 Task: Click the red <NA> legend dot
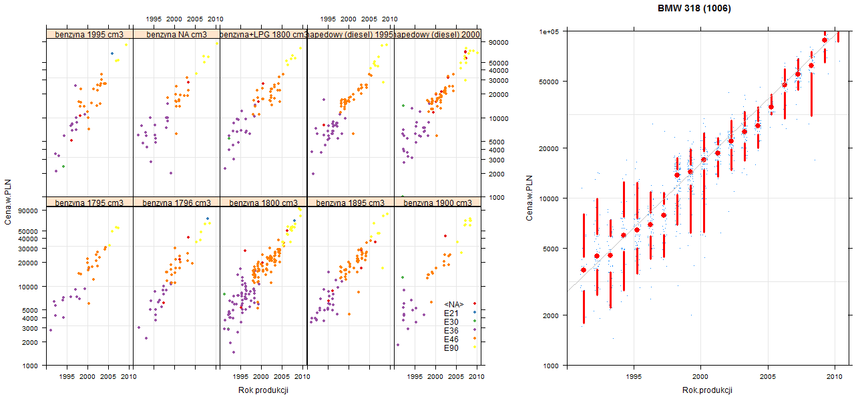coord(473,304)
